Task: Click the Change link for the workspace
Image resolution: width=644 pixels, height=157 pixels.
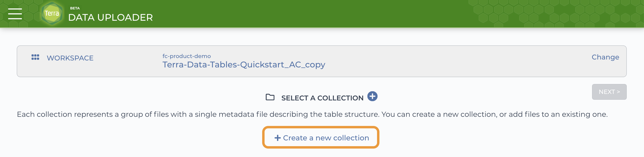Action: point(605,57)
